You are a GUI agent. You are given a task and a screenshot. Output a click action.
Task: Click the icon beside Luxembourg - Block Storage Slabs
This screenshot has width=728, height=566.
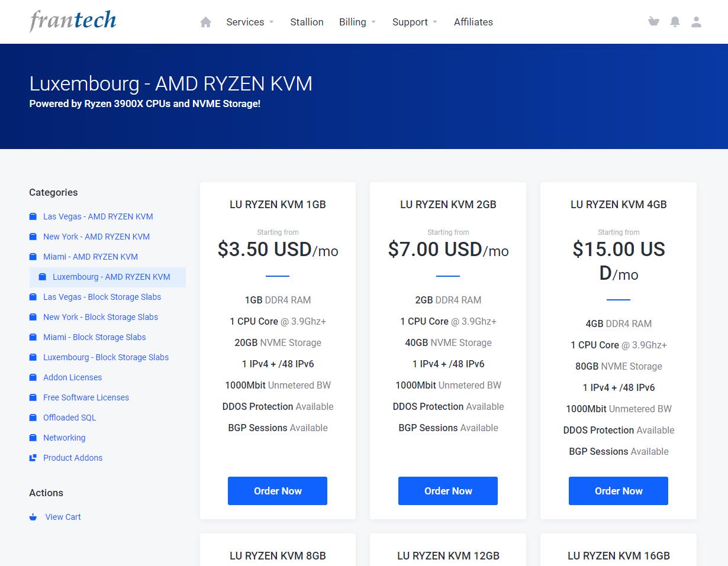33,357
